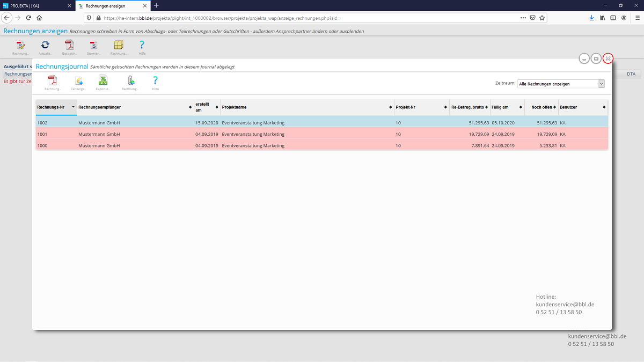Viewport: 644px width, 362px height.
Task: Click the amount 7.891,64 in row 1000
Action: [480, 145]
